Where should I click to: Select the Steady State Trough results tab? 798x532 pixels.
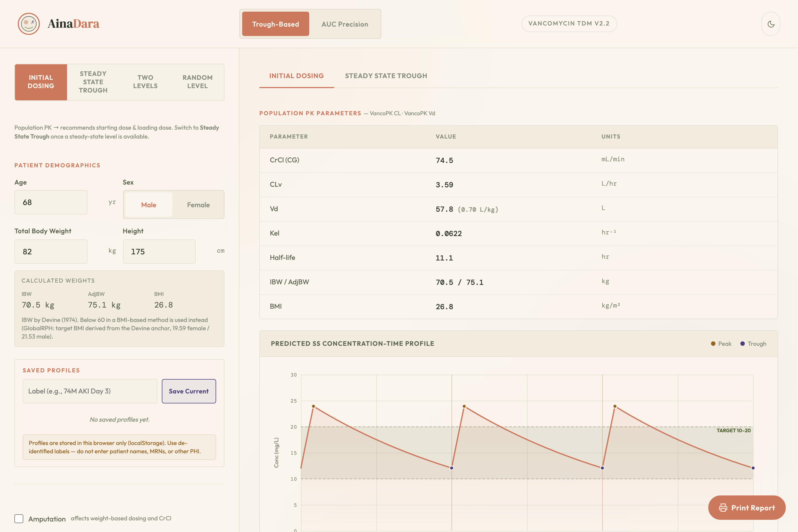coord(386,76)
